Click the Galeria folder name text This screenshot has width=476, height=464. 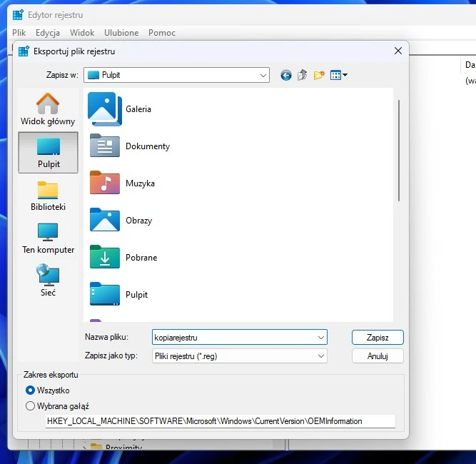[x=138, y=109]
